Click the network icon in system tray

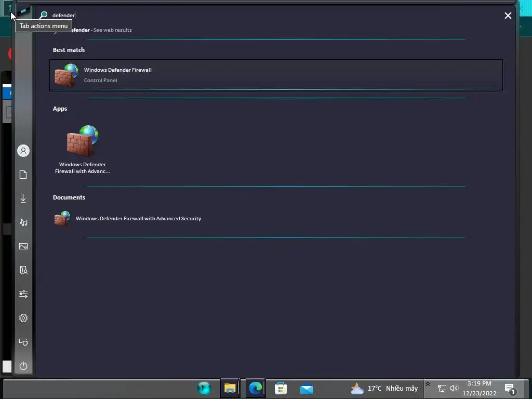coord(442,388)
